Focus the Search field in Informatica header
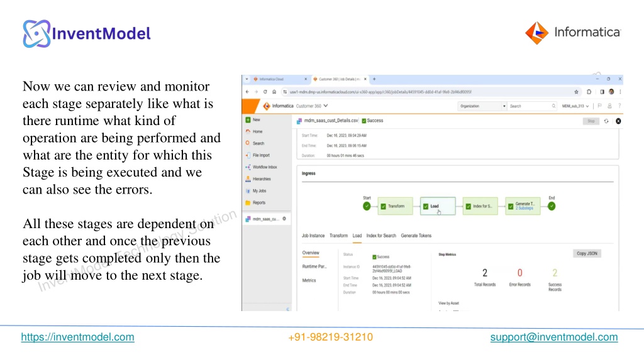Image resolution: width=644 pixels, height=362 pixels. tap(532, 106)
